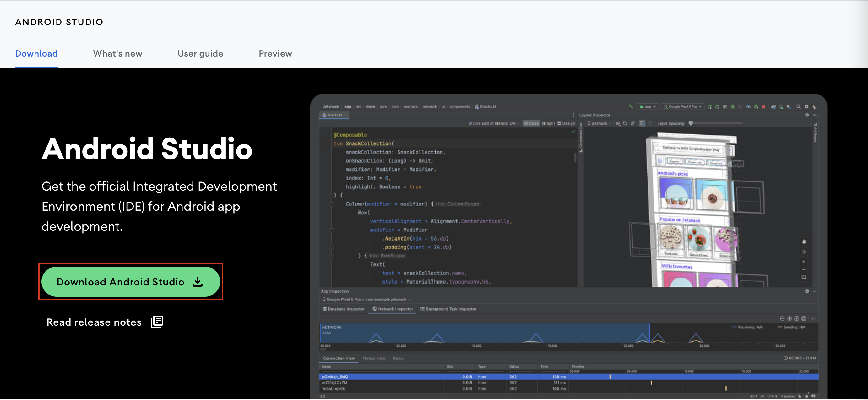
Task: Click the network timeline zoom in icon
Action: pyautogui.click(x=789, y=319)
